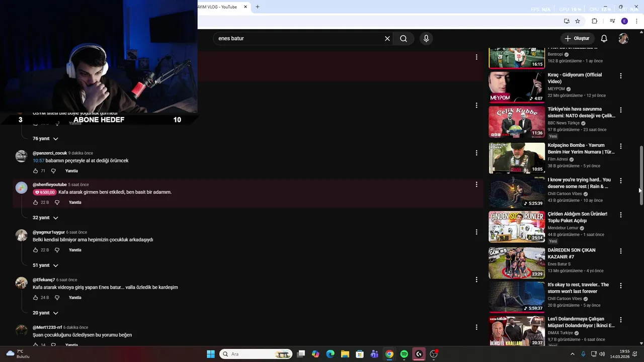Open the Windows Start button
This screenshot has height=362, width=644.
pyautogui.click(x=211, y=354)
